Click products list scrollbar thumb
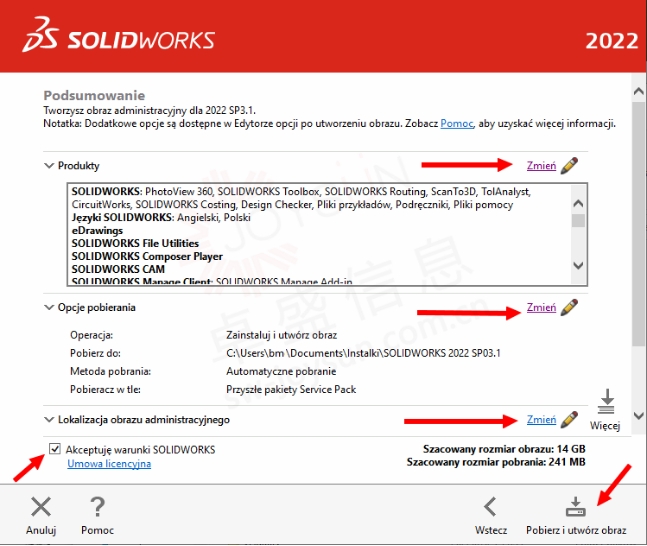The width and height of the screenshot is (647, 546). coord(579,220)
